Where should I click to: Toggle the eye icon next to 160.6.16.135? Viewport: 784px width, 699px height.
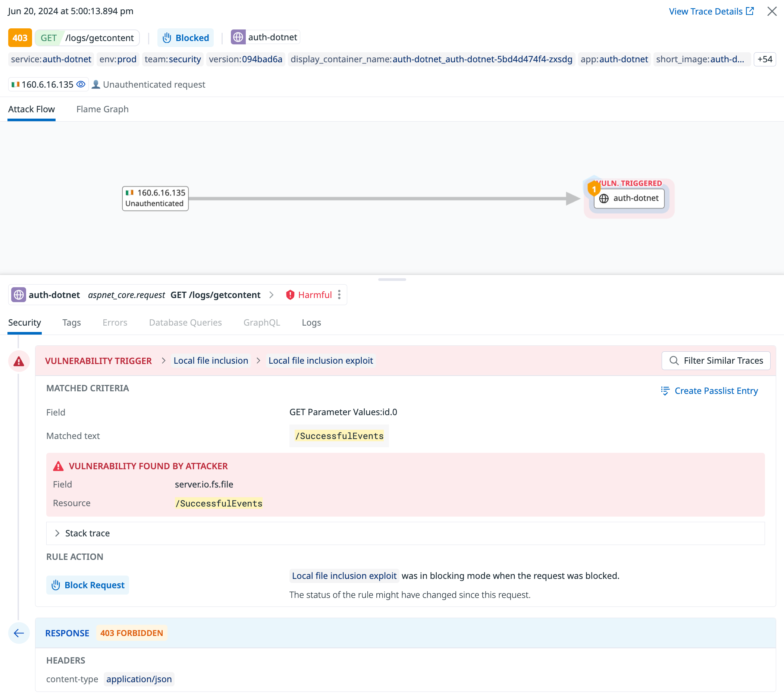[80, 84]
